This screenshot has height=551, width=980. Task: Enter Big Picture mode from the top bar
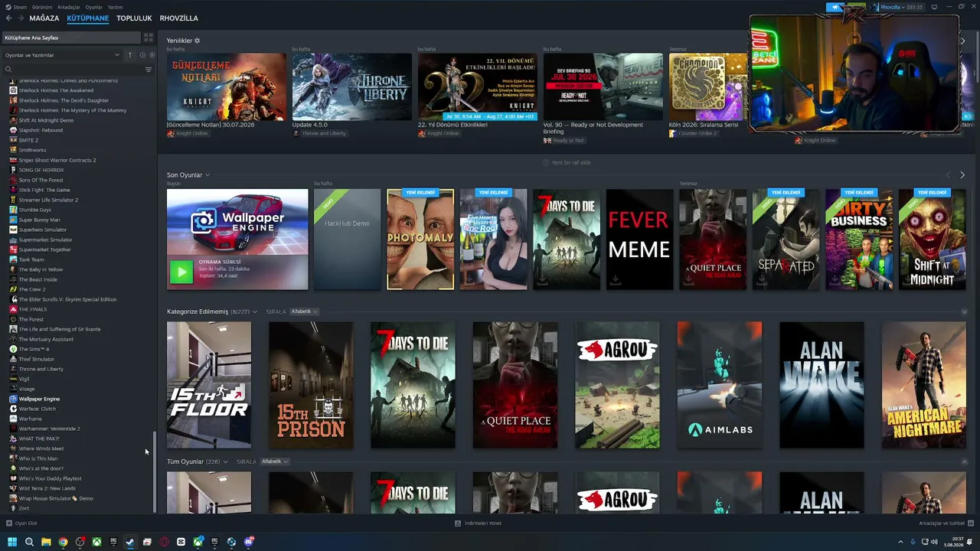click(934, 7)
